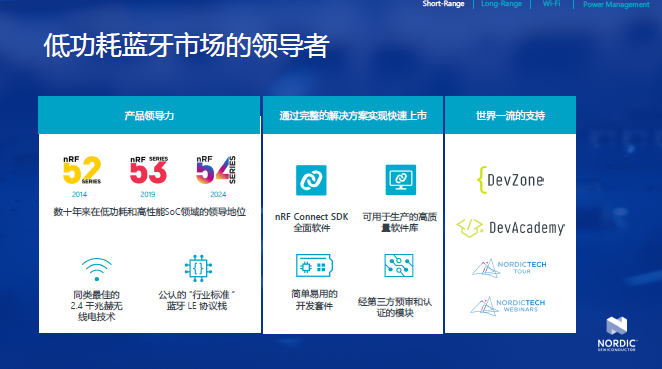Screen dimensions: 662x369
Task: Click the nRF54 Series logo
Action: tap(216, 170)
